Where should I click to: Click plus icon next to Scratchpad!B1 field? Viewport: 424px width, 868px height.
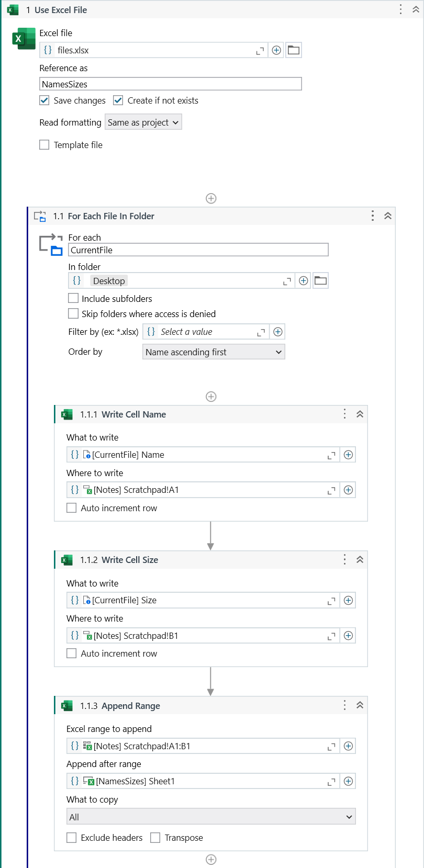(348, 636)
